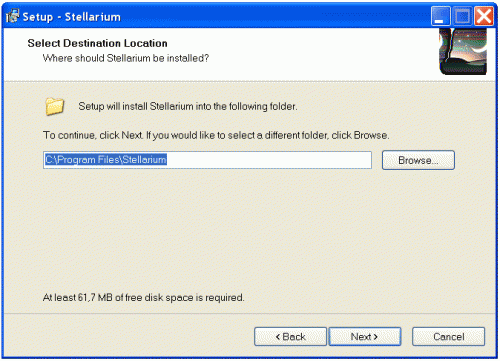
Task: Click the greyed-out maximize button
Action: 462,16
